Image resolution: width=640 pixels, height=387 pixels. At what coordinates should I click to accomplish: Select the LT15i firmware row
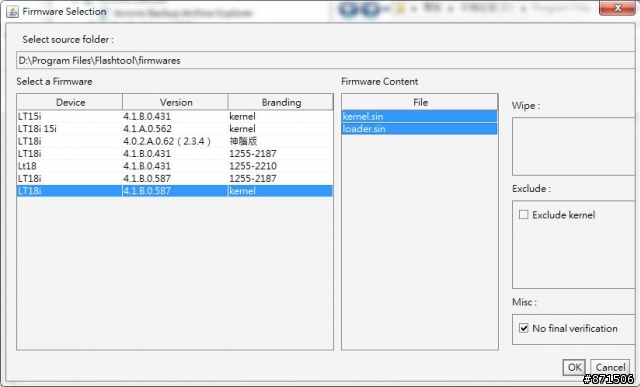point(175,116)
